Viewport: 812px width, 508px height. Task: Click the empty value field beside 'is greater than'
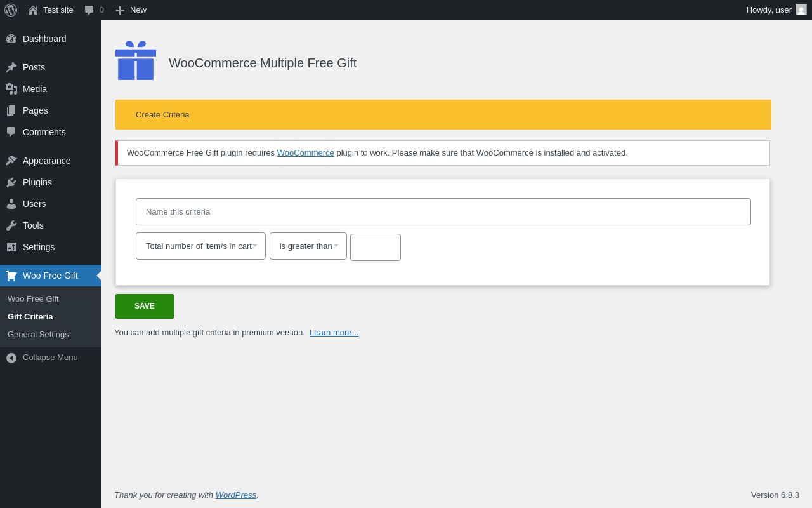point(376,248)
